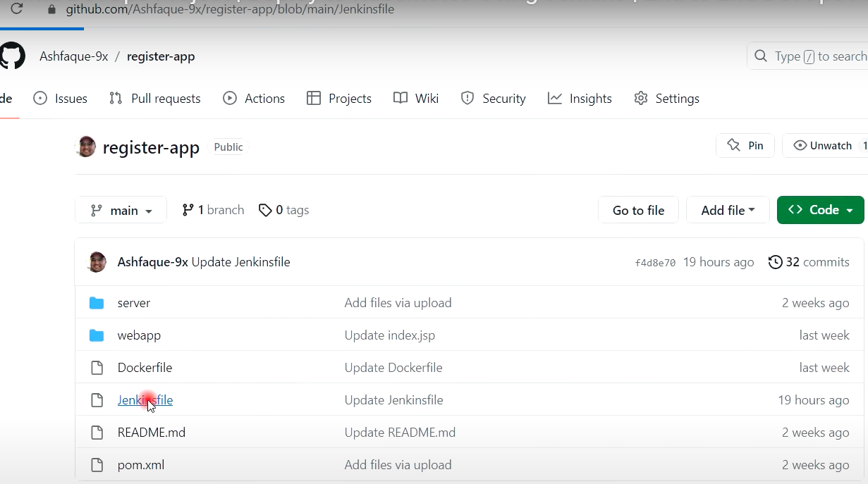868x484 pixels.
Task: Click the 2 weeks ago timestamp in server row
Action: 816,303
